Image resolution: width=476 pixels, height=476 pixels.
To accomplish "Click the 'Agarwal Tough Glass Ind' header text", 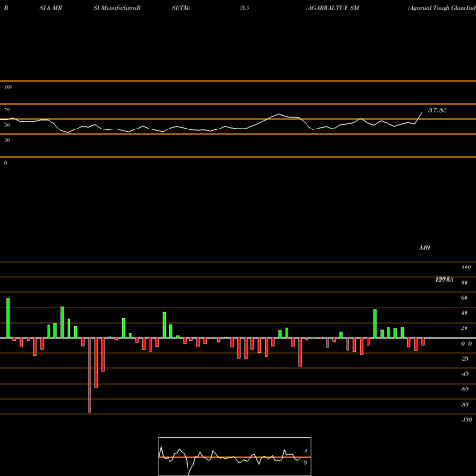I will coord(443,8).
